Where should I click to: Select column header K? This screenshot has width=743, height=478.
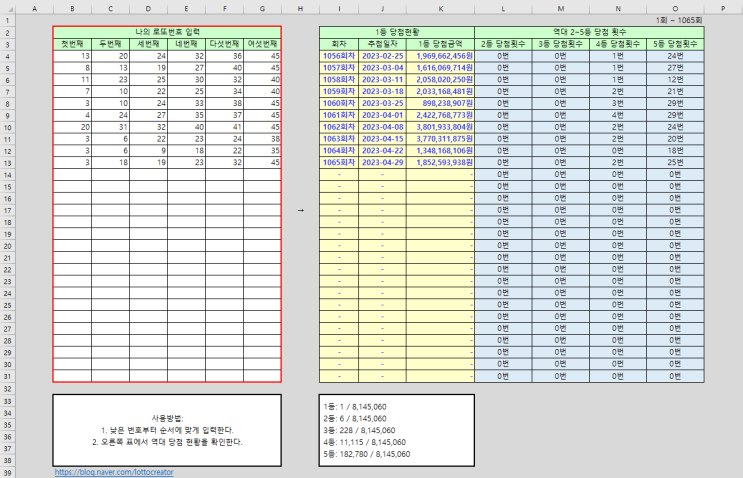point(440,9)
